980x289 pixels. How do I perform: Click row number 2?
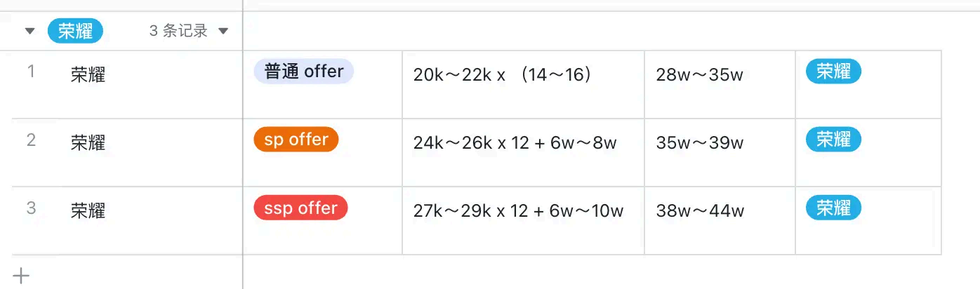point(31,140)
